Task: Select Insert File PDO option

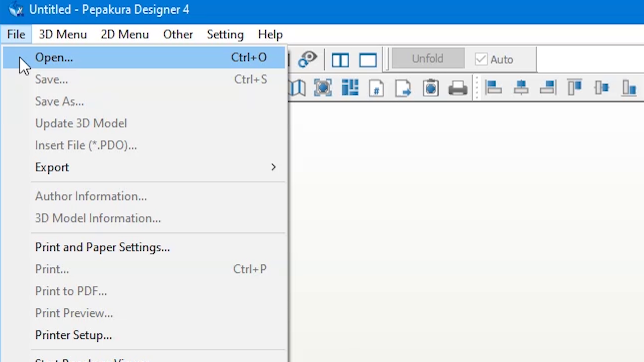Action: point(86,145)
